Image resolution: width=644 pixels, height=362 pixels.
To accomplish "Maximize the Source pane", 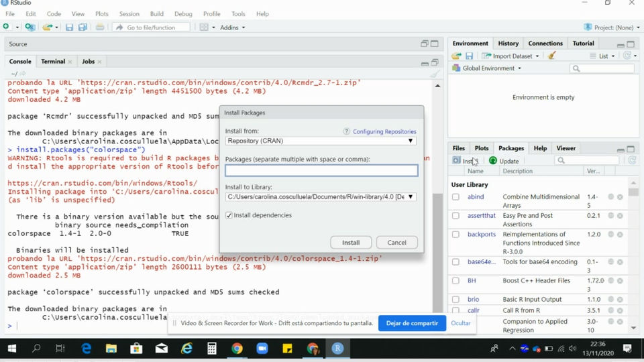I will 434,44.
